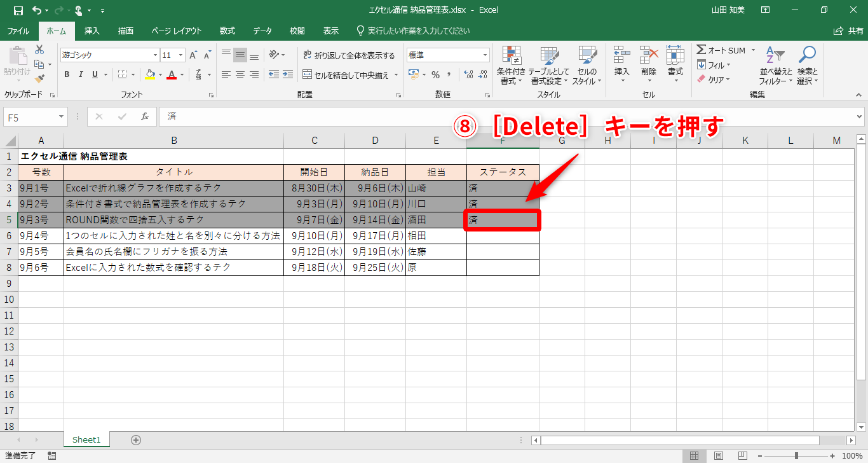Click the 共有 share button
The height and width of the screenshot is (463, 868).
point(848,31)
